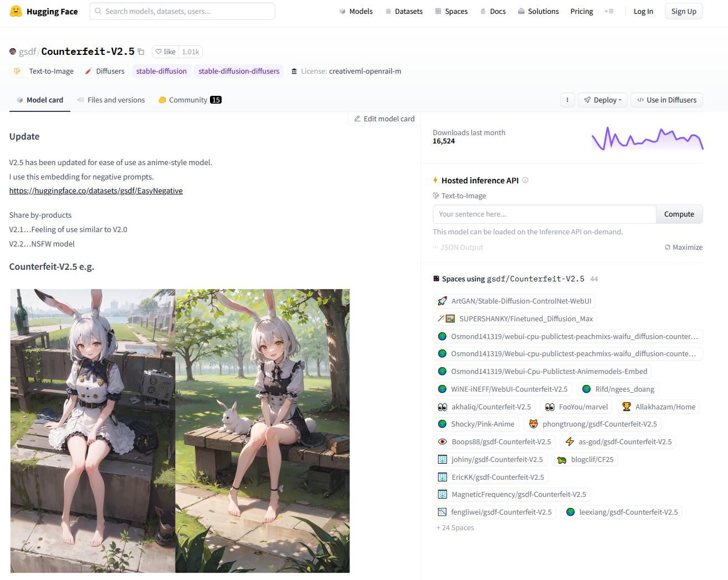Click Log In link
Image resolution: width=728 pixels, height=580 pixels.
643,11
